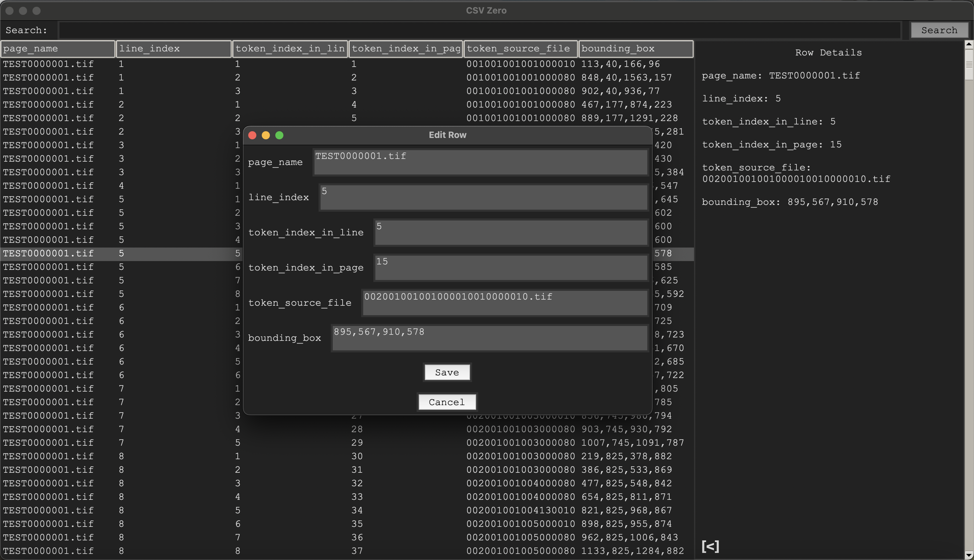This screenshot has height=560, width=974.
Task: Select row with bounding box 902,40,936,77
Action: pos(347,91)
